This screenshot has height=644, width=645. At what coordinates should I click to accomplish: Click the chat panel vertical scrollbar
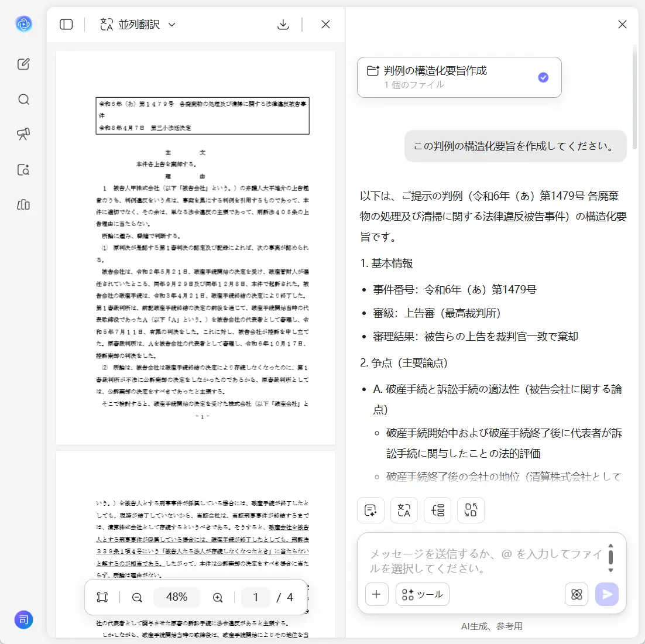coord(634,97)
